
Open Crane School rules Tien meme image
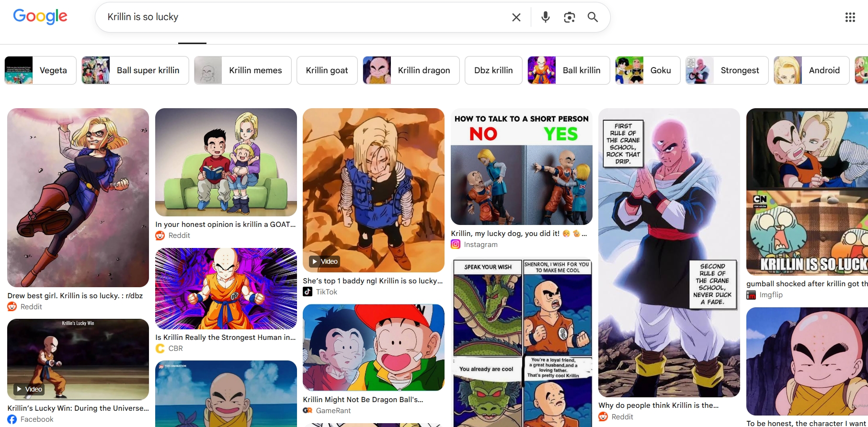click(669, 253)
